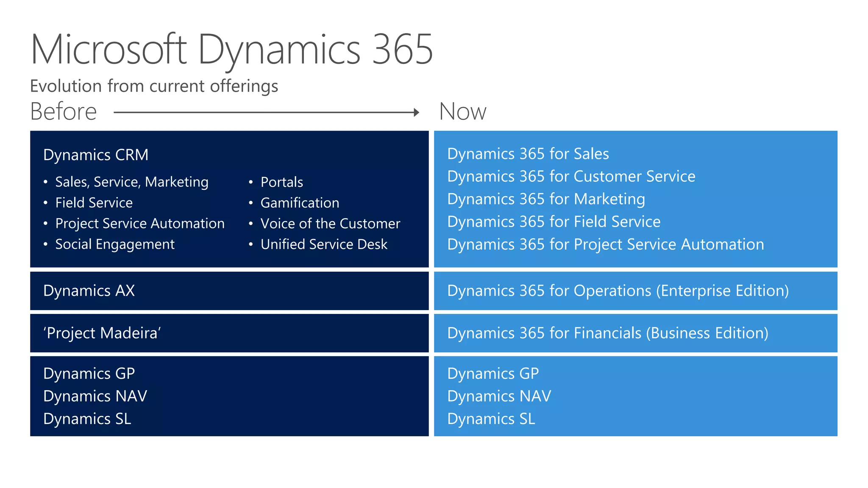Click the 'Portals' bullet item
Image resolution: width=868 pixels, height=488 pixels.
[x=281, y=182]
